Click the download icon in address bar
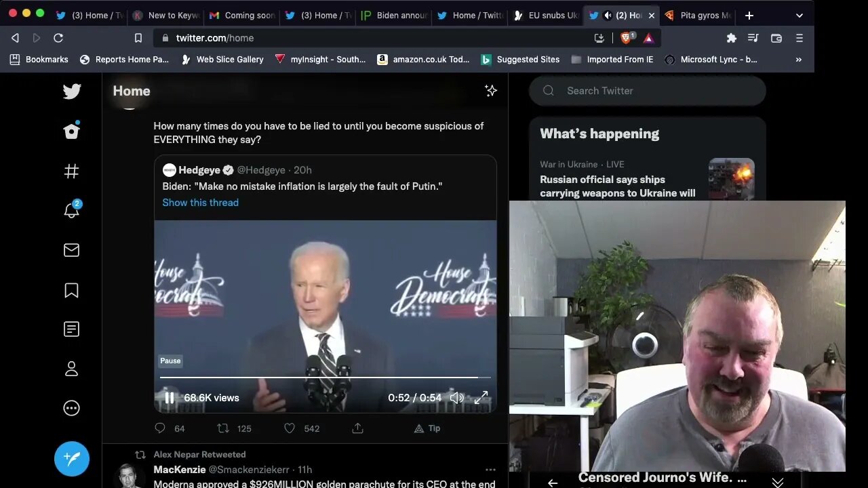Screen dimensions: 868x488 (x=599, y=38)
